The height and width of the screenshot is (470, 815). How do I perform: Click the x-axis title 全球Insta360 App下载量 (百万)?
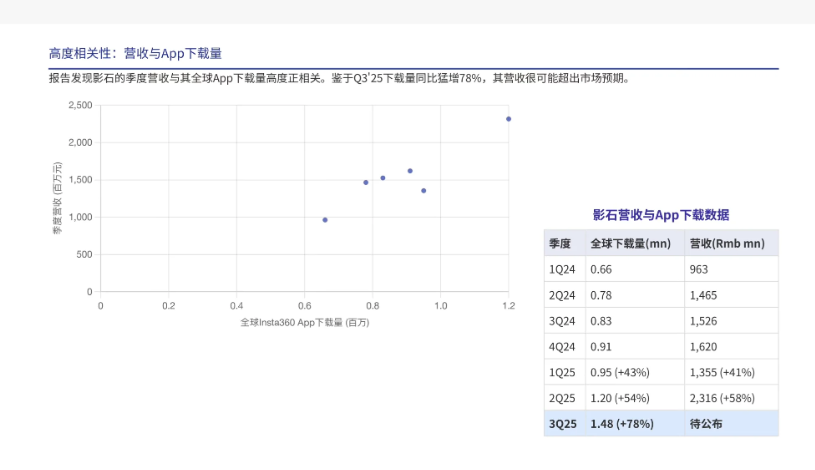coord(305,322)
